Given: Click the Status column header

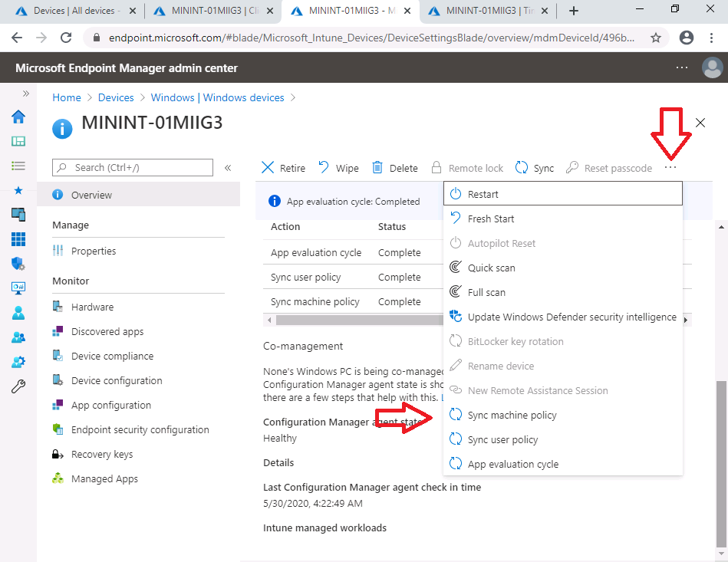Looking at the screenshot, I should point(392,226).
